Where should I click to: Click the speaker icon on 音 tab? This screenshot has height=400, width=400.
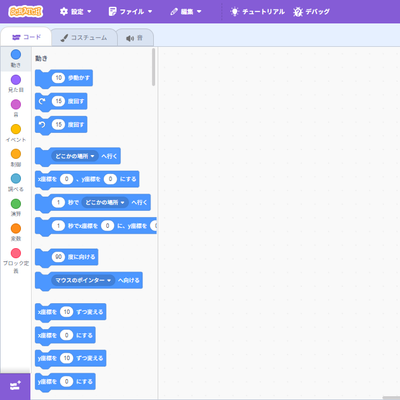tap(130, 38)
